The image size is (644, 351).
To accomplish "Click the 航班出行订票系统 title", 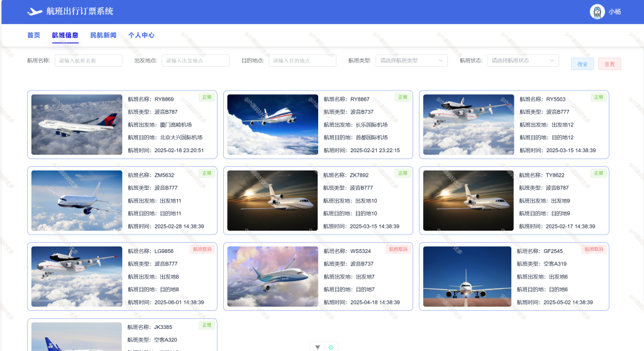I will pos(80,11).
